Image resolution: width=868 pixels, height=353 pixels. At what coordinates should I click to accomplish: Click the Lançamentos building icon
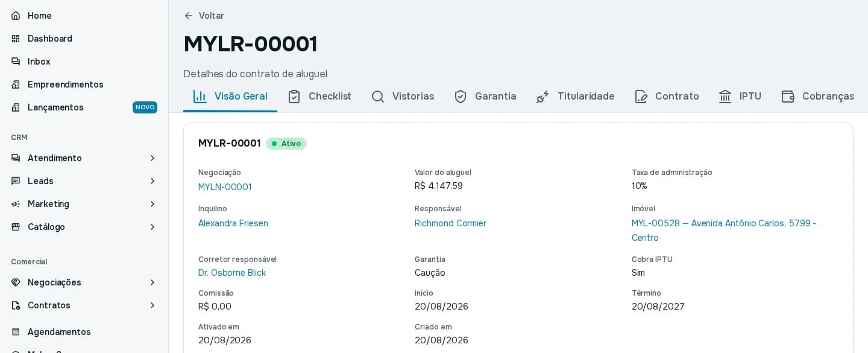tap(16, 107)
